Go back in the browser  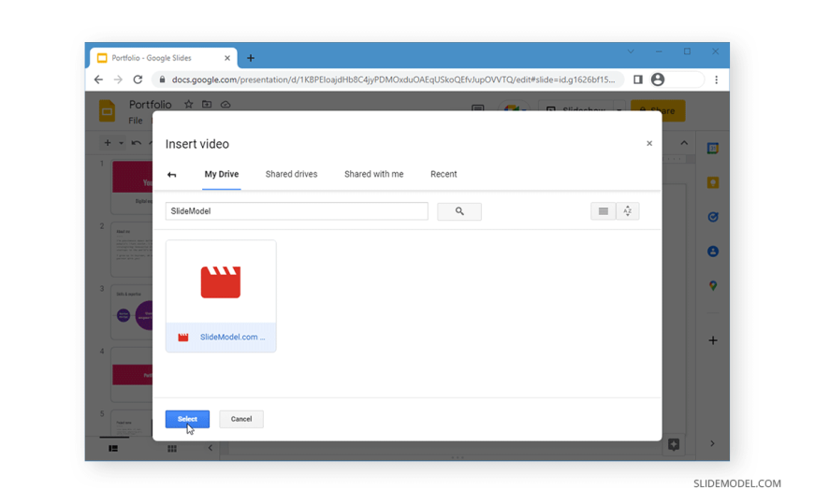pyautogui.click(x=98, y=79)
